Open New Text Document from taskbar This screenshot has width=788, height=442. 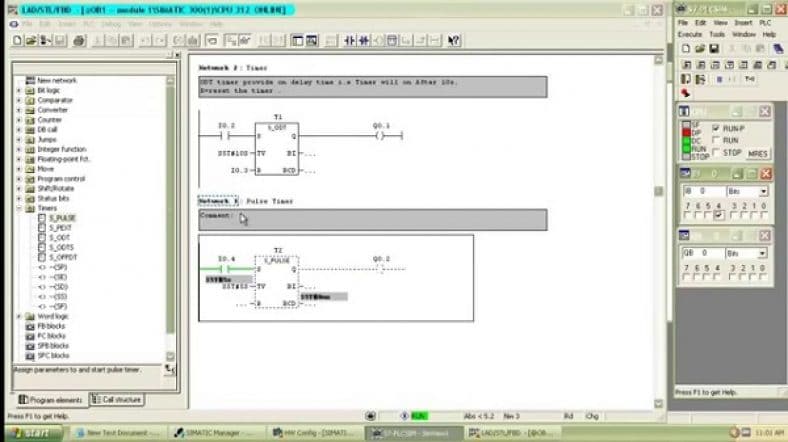tap(117, 432)
